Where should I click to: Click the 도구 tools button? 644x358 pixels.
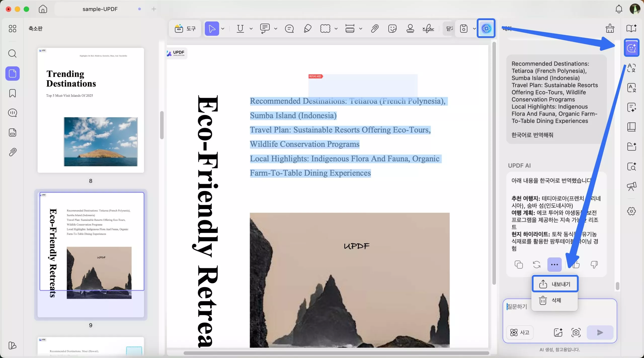pyautogui.click(x=185, y=29)
